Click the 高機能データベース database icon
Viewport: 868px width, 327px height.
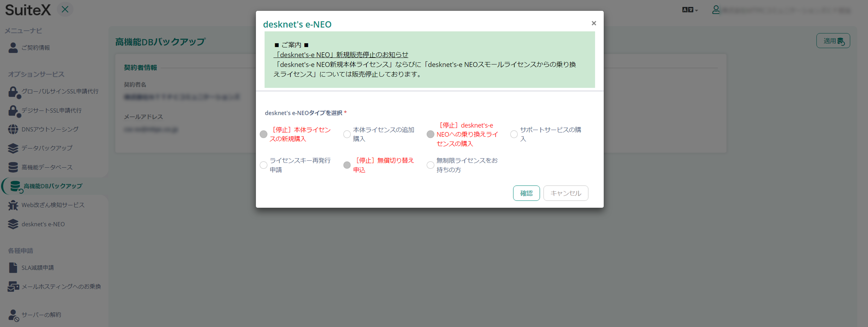click(x=13, y=167)
